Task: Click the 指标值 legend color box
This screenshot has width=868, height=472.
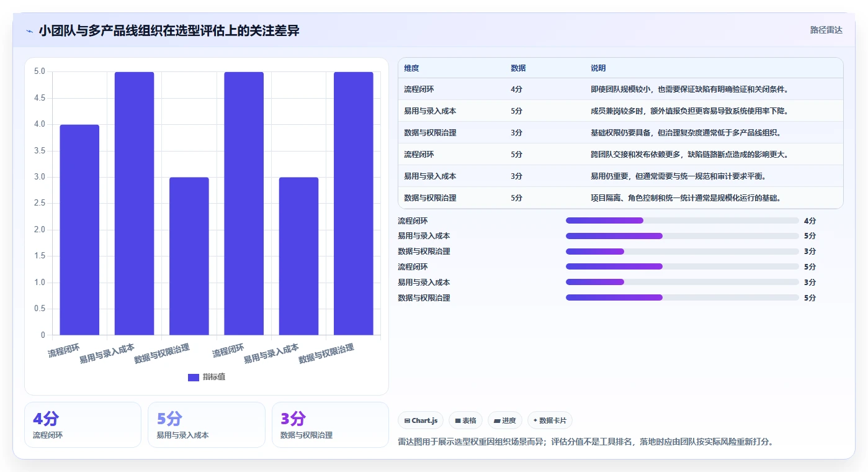Action: click(x=194, y=377)
